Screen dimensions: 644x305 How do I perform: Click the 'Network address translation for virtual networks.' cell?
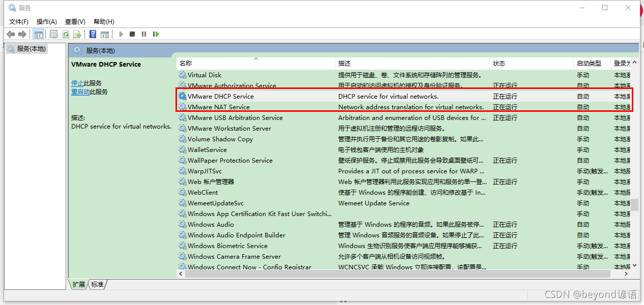(411, 107)
